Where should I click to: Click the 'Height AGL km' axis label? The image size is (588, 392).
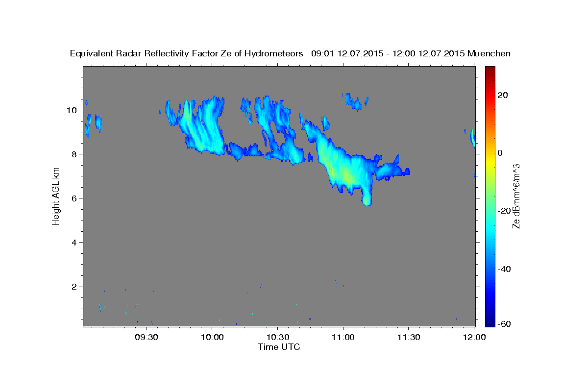point(56,196)
